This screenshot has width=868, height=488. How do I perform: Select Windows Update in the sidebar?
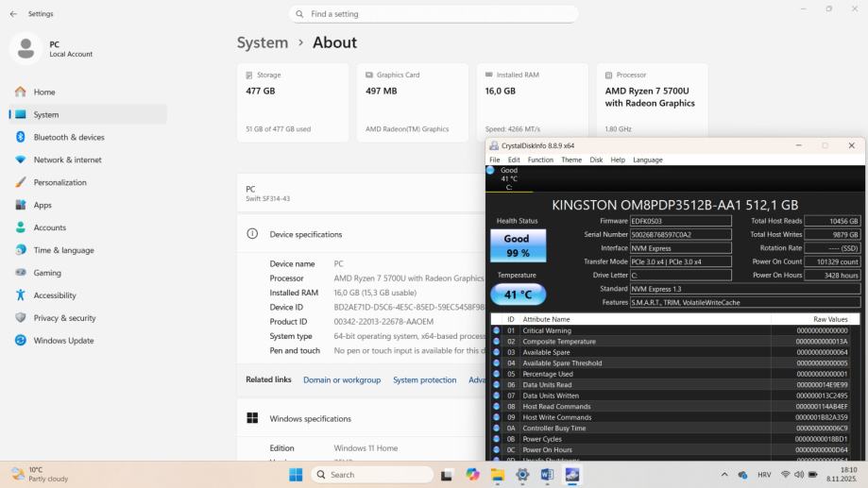pos(63,341)
